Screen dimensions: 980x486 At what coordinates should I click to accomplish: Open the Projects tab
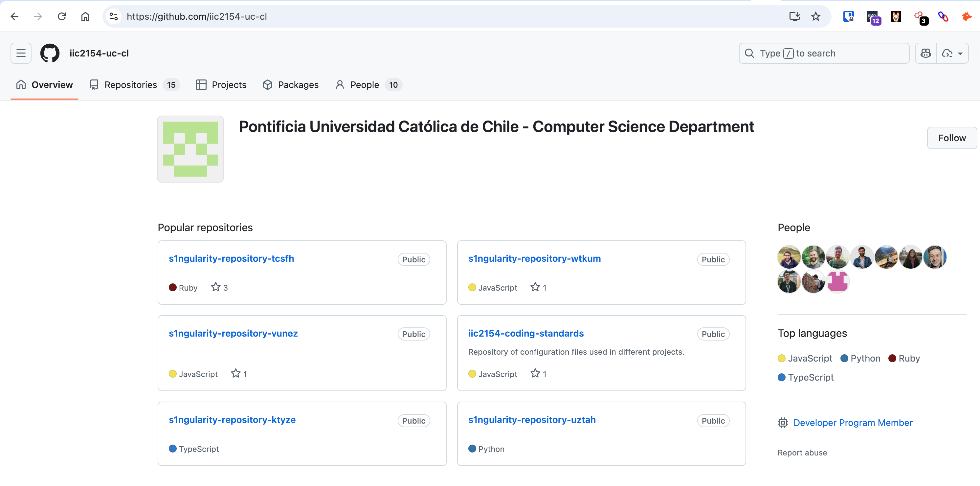tap(221, 85)
